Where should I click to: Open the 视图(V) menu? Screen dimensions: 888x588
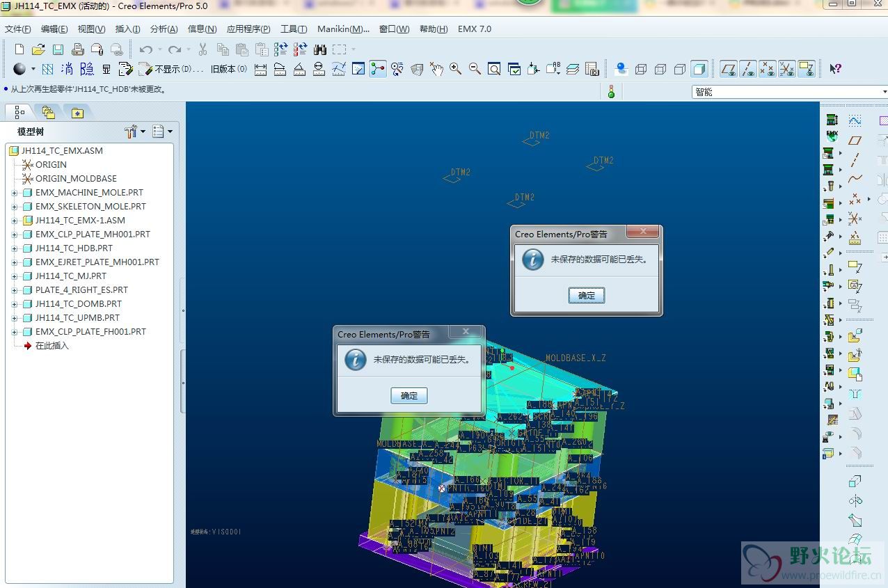pyautogui.click(x=91, y=29)
